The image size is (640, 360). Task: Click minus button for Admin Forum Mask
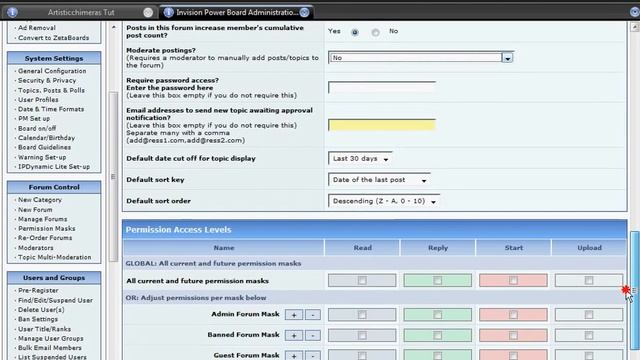(x=313, y=315)
